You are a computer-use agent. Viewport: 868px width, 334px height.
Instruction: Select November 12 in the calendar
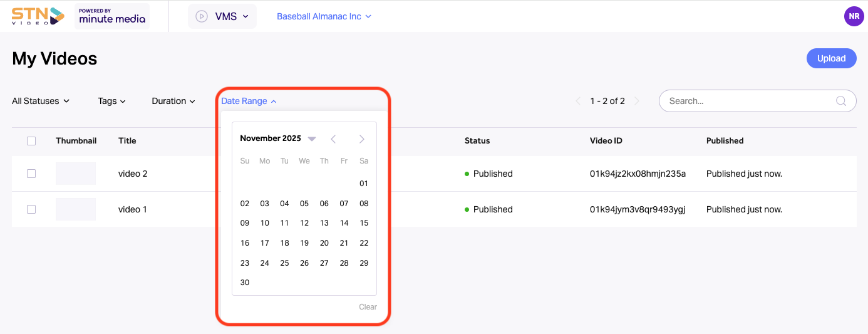(304, 223)
